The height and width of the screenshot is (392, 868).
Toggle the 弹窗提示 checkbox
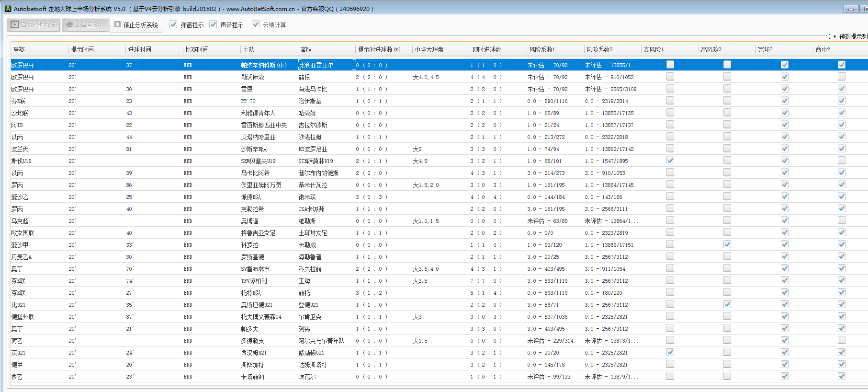pos(173,24)
